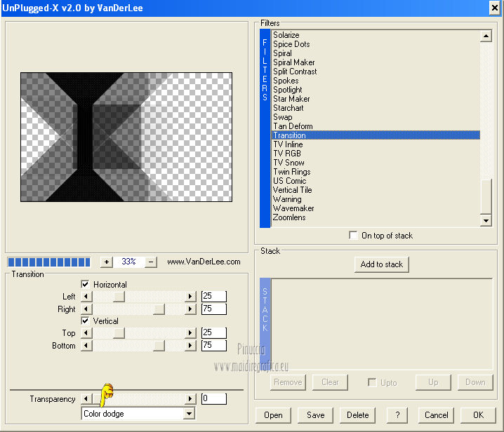Image resolution: width=504 pixels, height=432 pixels.
Task: Click the Down stack button
Action: [475, 382]
